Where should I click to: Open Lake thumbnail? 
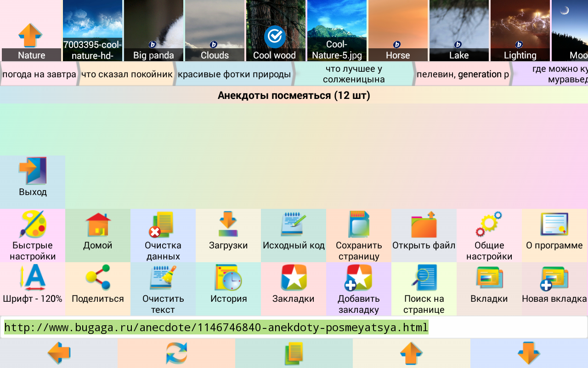(x=459, y=31)
